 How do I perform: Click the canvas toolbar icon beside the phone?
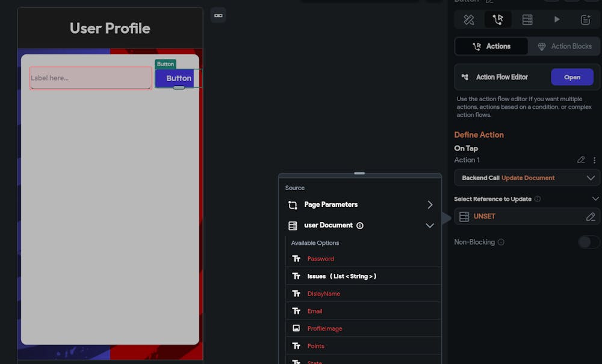click(x=218, y=16)
